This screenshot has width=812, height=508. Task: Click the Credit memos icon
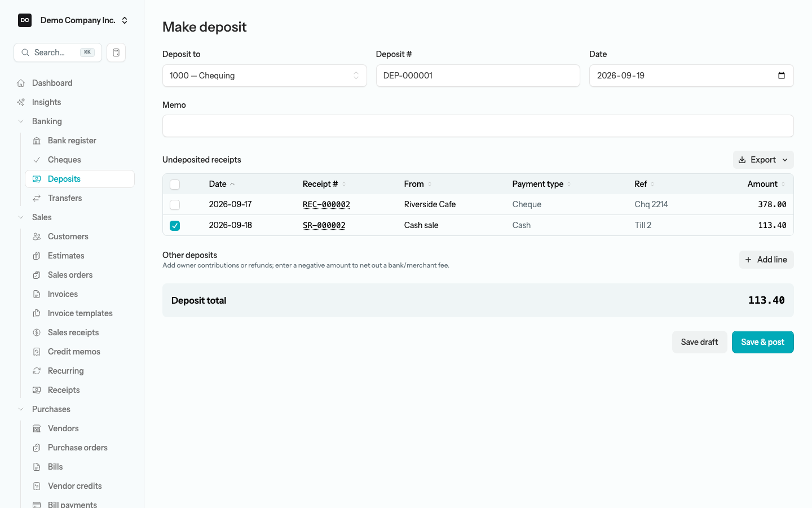coord(37,352)
